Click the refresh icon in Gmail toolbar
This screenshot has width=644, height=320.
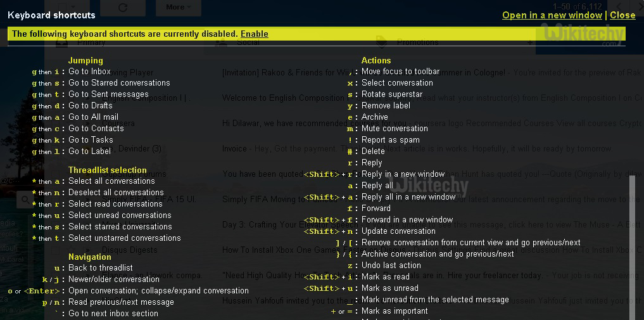(123, 8)
